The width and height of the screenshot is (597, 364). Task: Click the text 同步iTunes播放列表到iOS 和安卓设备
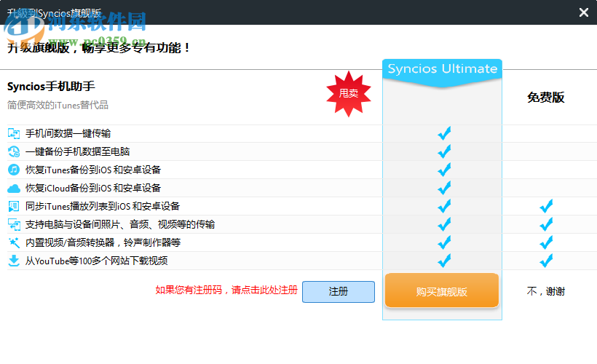click(103, 206)
